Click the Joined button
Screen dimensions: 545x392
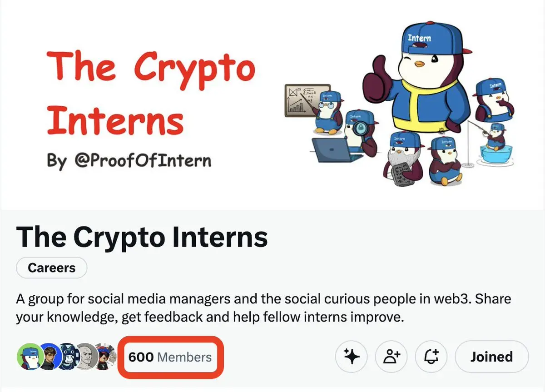[492, 357]
